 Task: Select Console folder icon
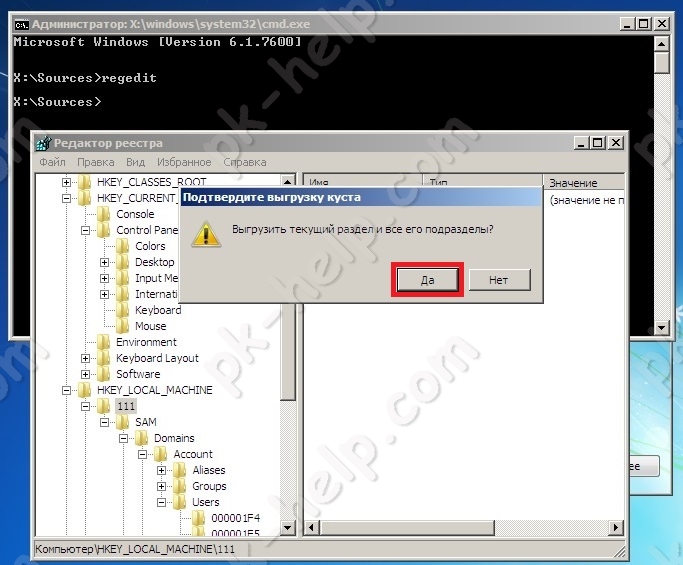tap(103, 214)
